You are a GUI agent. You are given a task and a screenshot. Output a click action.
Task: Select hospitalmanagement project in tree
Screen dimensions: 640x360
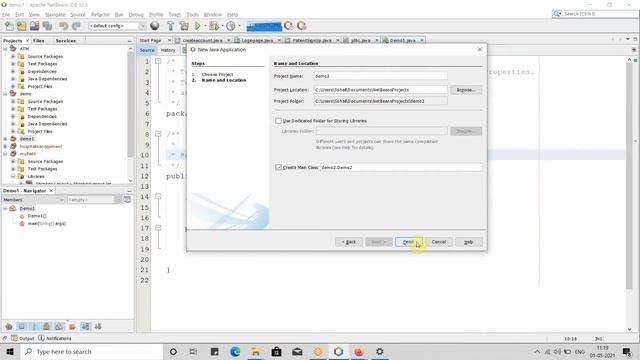coord(41,146)
